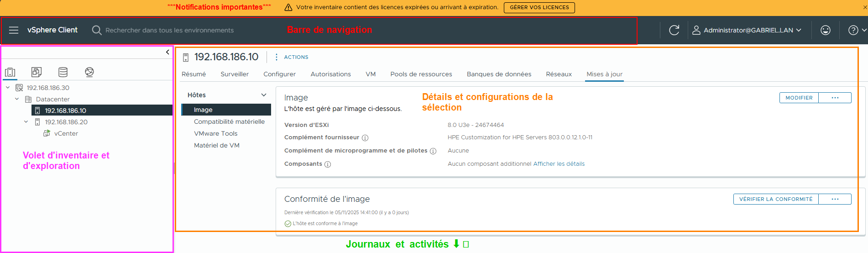This screenshot has width=868, height=253.
Task: Click the MODIFIER button
Action: pos(799,98)
